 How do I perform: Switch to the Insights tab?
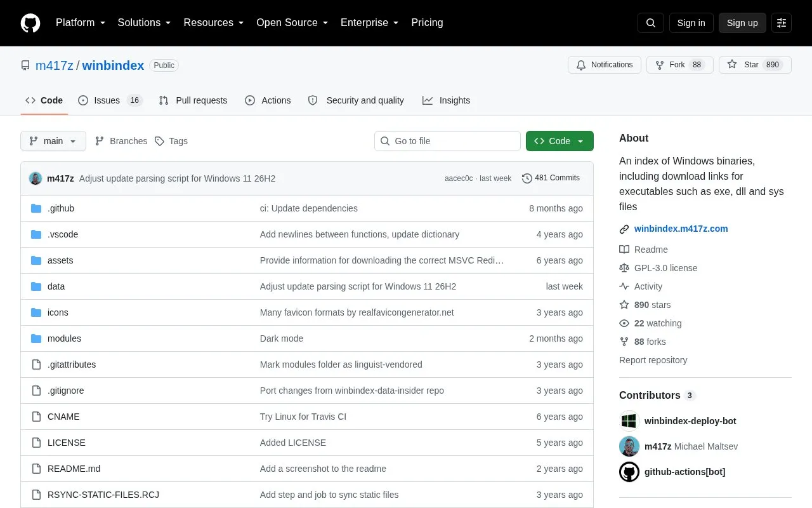click(x=447, y=100)
